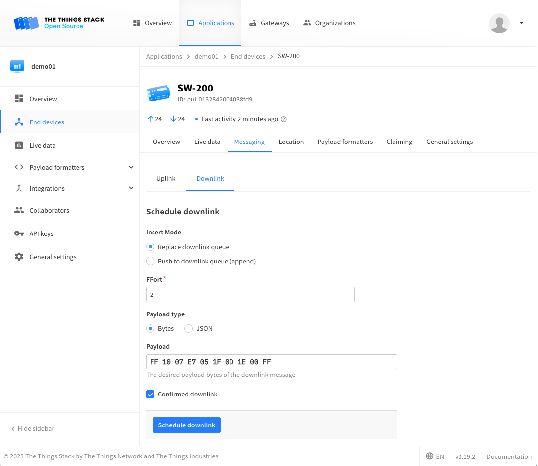The height and width of the screenshot is (466, 538).
Task: Select JSON payload type
Action: click(188, 328)
